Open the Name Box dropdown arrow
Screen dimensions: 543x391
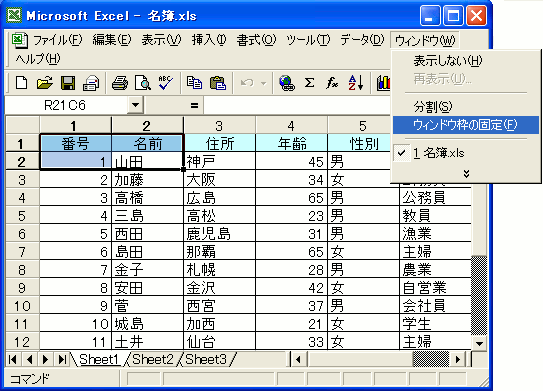(x=135, y=105)
